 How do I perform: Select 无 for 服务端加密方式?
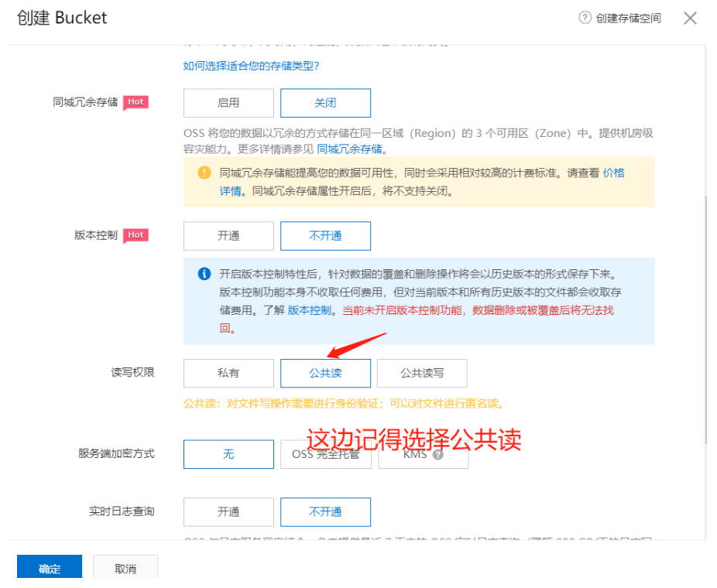pos(228,454)
